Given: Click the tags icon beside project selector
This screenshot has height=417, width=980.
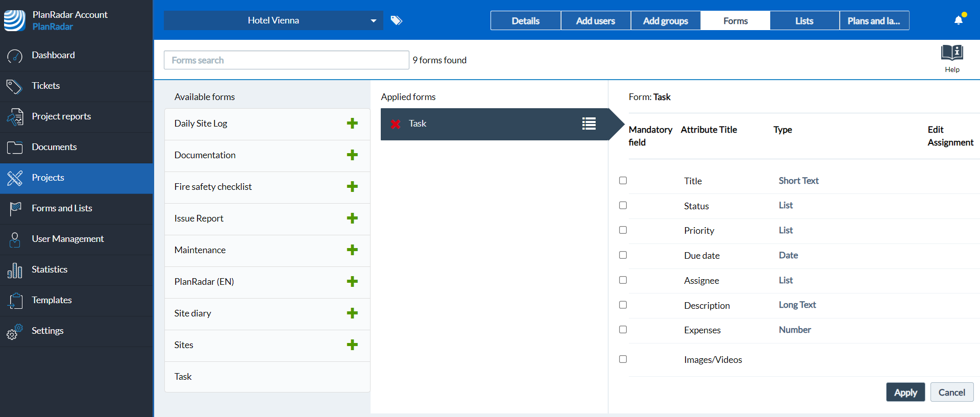Looking at the screenshot, I should click(397, 20).
